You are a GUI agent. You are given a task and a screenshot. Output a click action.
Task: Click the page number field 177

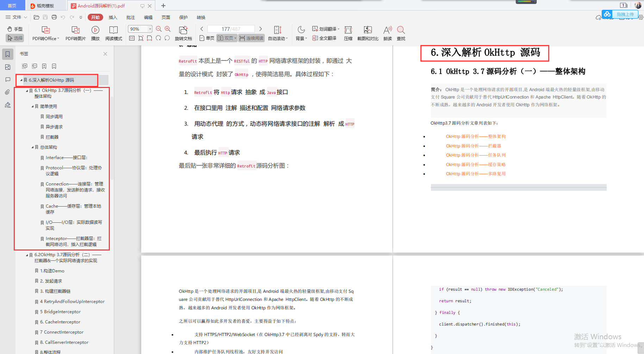[x=231, y=29]
